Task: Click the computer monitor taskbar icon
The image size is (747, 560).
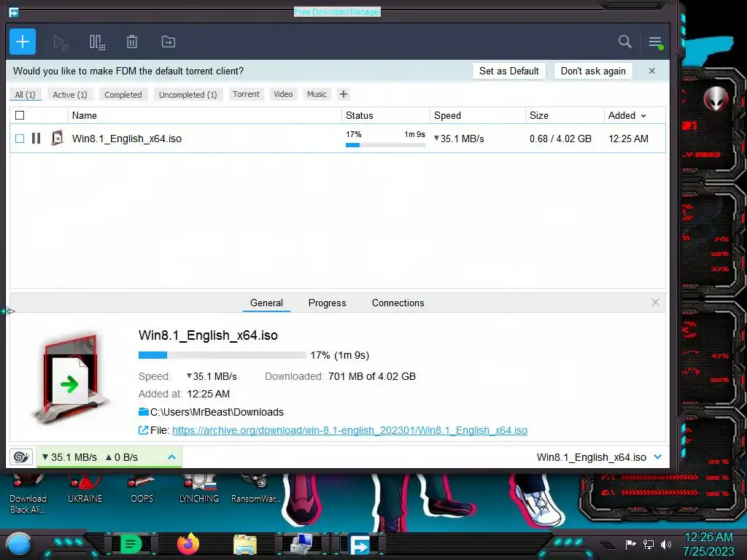Action: (302, 544)
